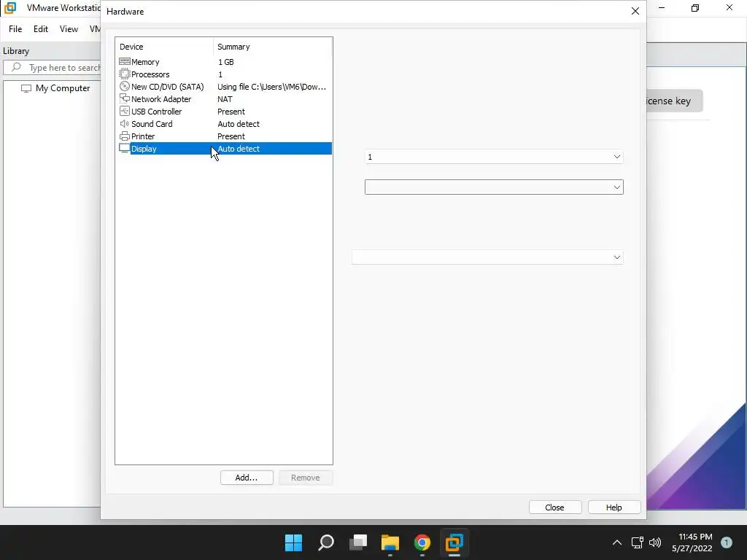The height and width of the screenshot is (560, 747).
Task: Restore down the VMware Workstation window
Action: [x=695, y=7]
